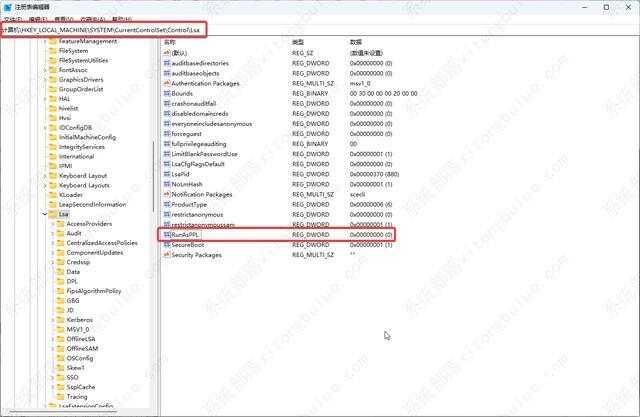Click the International folder icon
The image size is (640, 417).
53,156
